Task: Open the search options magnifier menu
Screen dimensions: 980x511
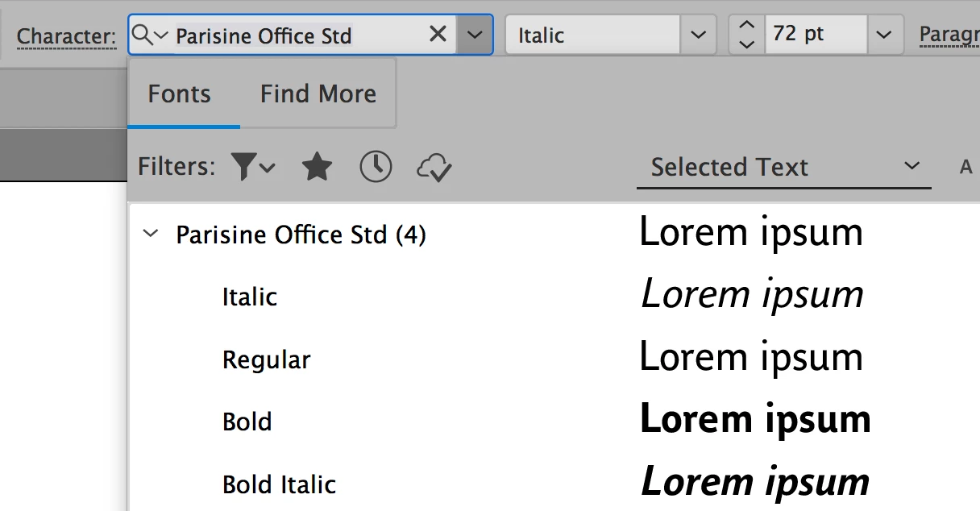Action: pos(150,35)
